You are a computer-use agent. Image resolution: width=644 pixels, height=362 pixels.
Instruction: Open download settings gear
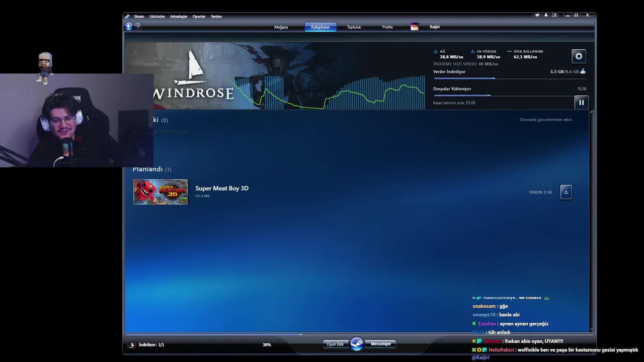[579, 56]
